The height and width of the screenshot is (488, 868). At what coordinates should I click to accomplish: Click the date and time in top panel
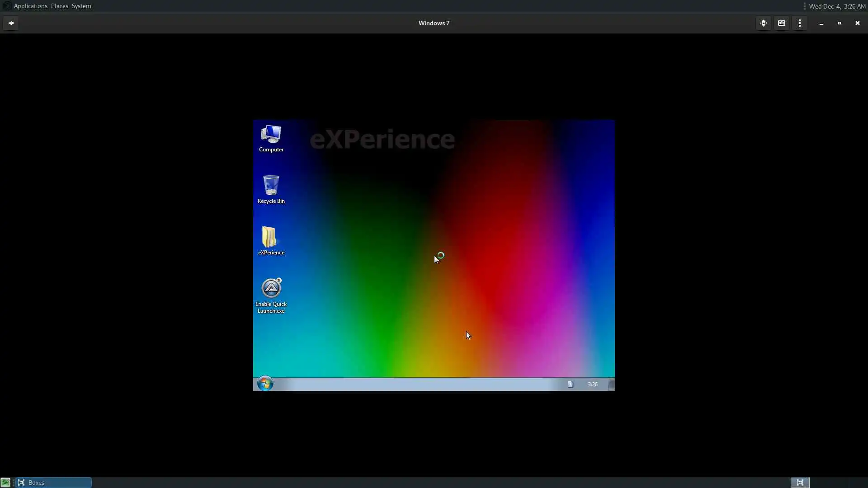coord(837,6)
